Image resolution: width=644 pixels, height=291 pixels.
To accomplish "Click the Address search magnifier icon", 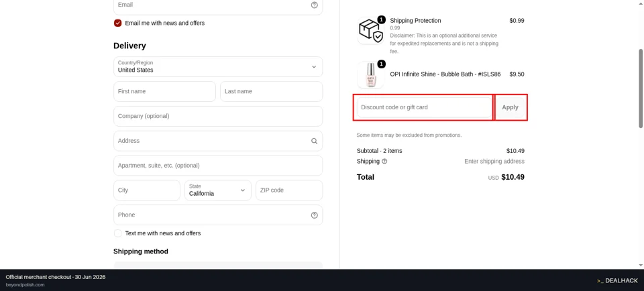I will [x=314, y=141].
